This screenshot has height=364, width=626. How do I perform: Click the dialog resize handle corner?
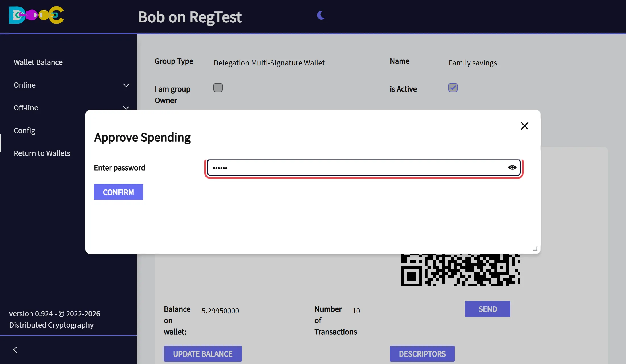pos(535,249)
